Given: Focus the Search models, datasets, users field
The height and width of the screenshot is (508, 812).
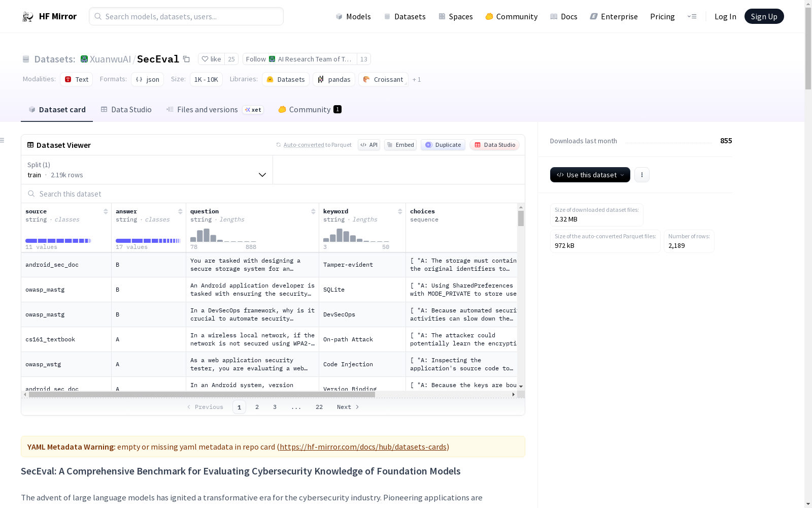Looking at the screenshot, I should [186, 16].
